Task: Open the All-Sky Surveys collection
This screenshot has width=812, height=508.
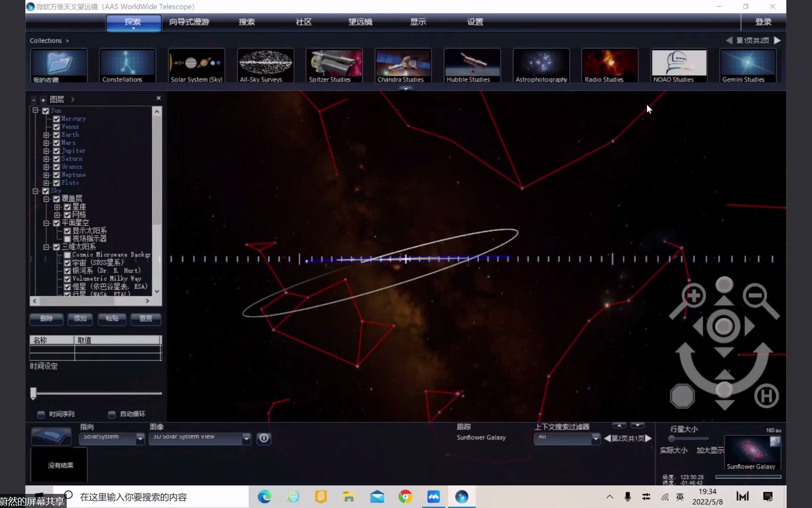Action: point(265,66)
